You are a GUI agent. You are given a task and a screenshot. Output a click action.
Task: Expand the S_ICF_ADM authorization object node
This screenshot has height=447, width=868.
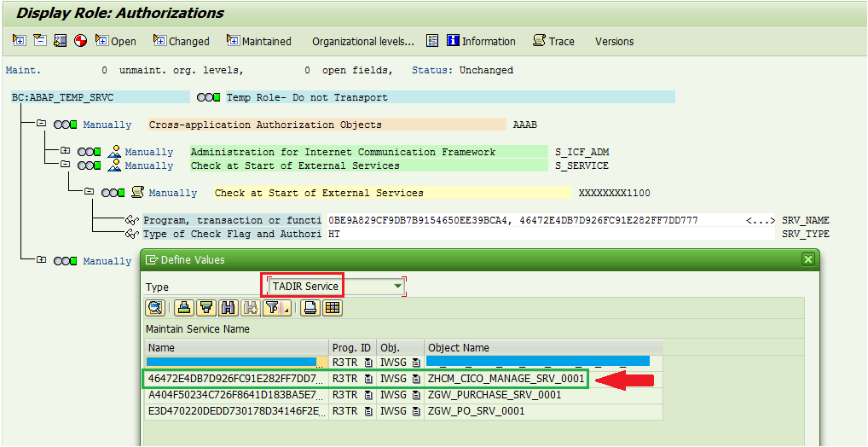(65, 151)
